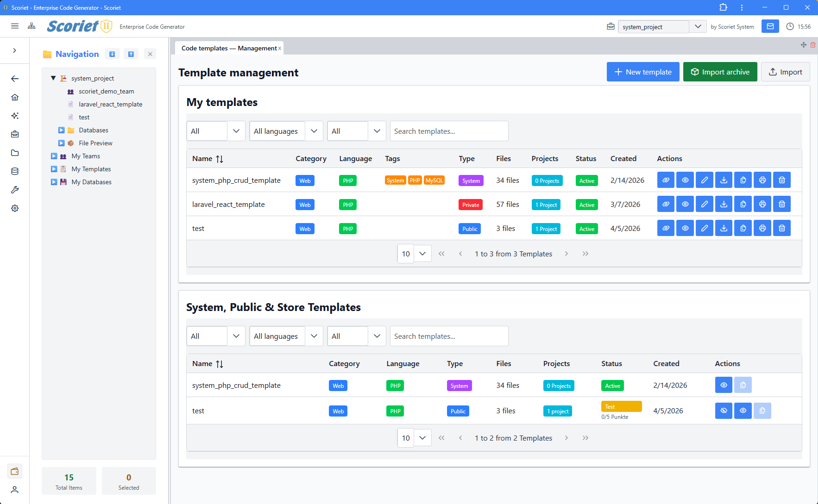This screenshot has width=818, height=504.
Task: Click the Import archive button
Action: [720, 72]
